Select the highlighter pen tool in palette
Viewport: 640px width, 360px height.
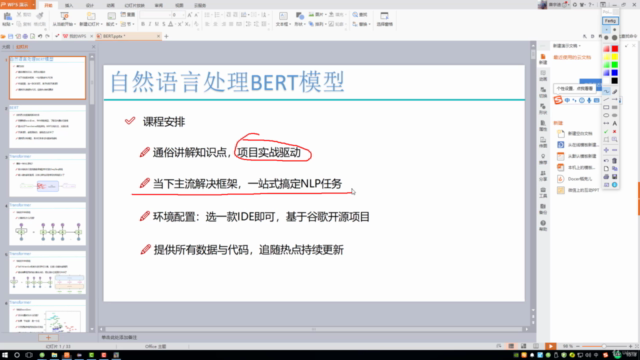pos(615,91)
